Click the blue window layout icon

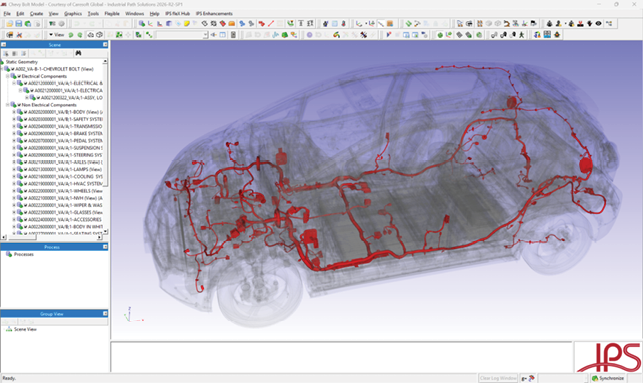pyautogui.click(x=222, y=34)
